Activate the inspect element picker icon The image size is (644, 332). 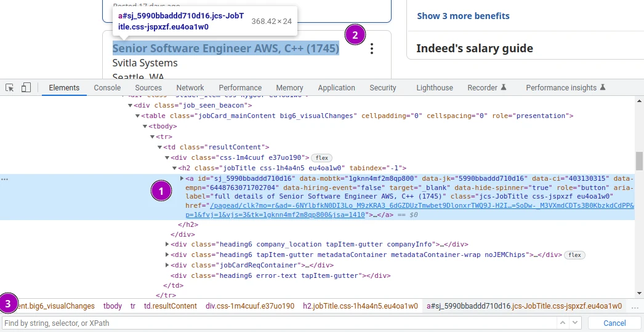tap(10, 88)
